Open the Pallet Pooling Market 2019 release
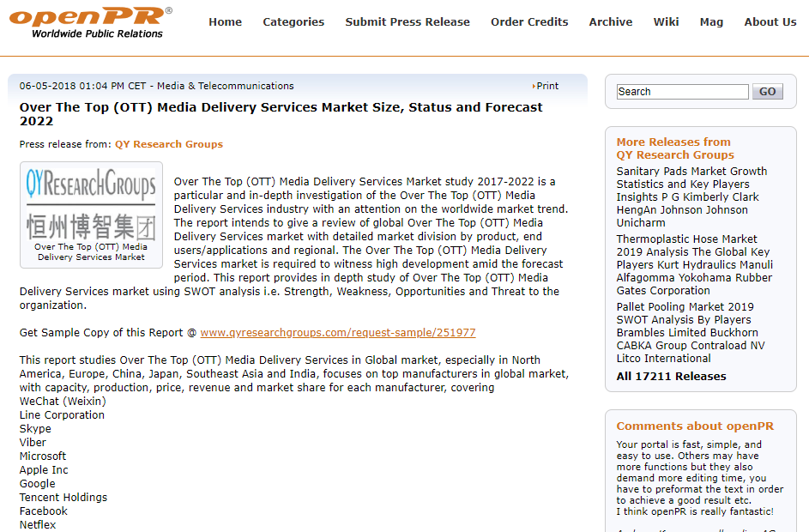 tap(691, 332)
